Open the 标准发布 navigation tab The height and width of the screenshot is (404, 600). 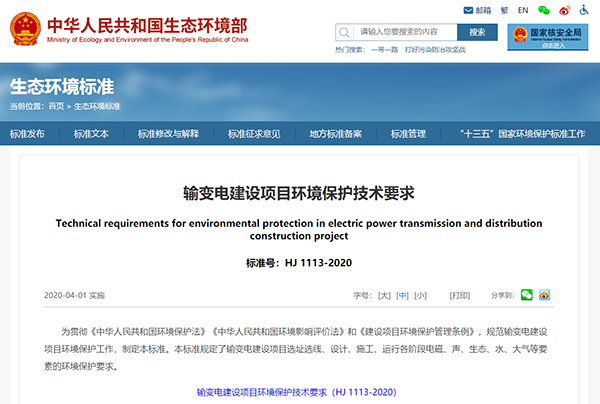(28, 134)
